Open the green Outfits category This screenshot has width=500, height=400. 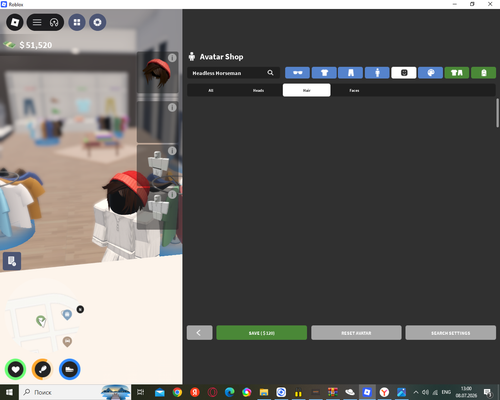click(457, 73)
